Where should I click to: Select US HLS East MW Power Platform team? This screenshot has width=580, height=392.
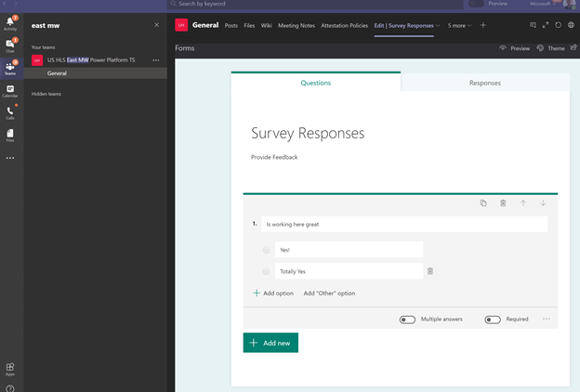[91, 59]
